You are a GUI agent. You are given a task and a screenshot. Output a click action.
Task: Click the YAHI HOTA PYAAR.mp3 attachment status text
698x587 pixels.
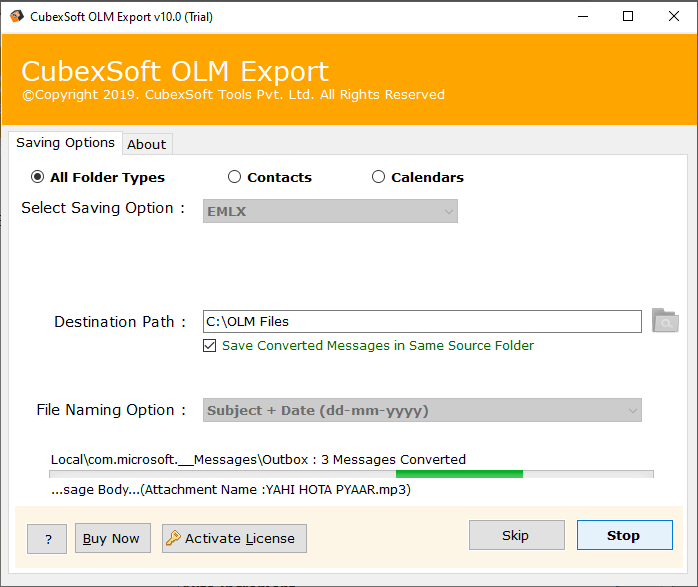pyautogui.click(x=231, y=490)
